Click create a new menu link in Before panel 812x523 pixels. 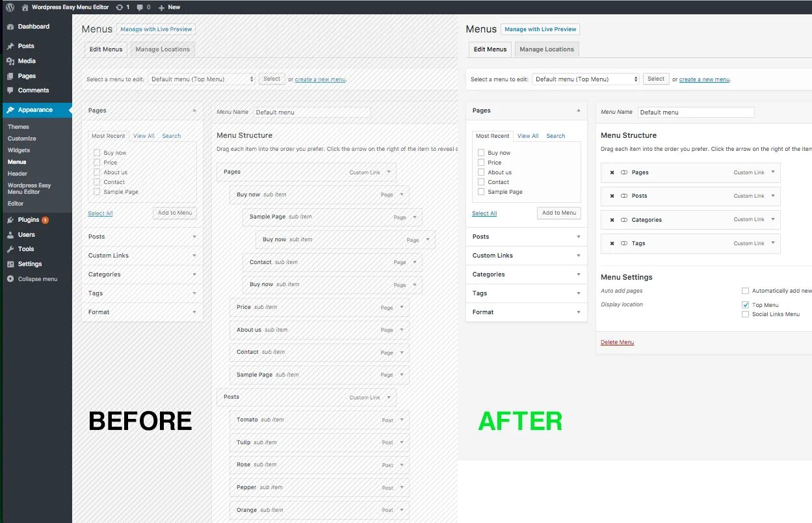320,79
